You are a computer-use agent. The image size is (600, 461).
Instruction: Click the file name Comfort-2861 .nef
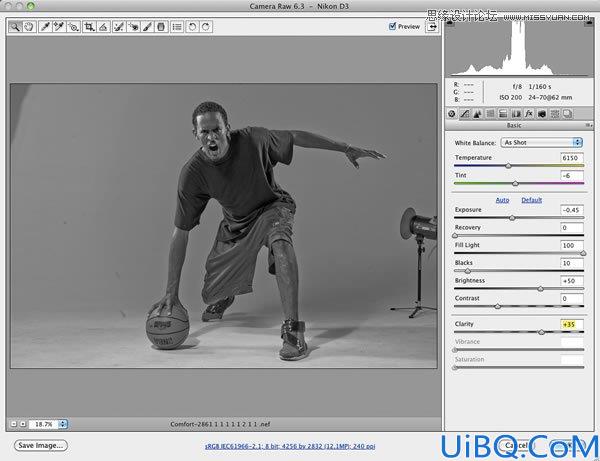[x=220, y=424]
